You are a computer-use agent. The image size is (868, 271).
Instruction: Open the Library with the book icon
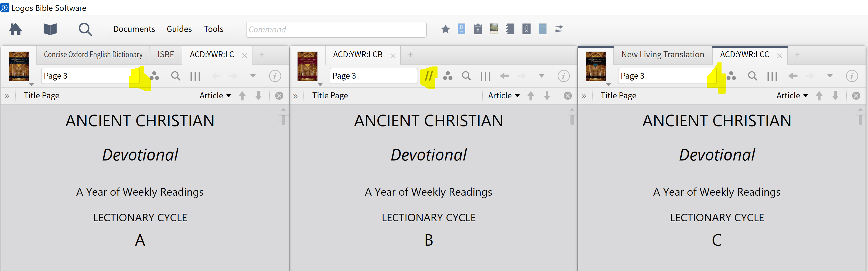pyautogui.click(x=50, y=29)
